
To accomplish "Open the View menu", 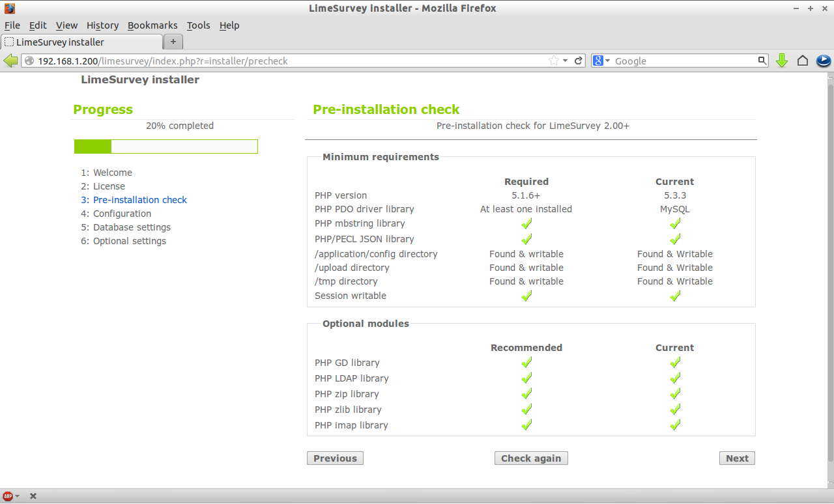I will pyautogui.click(x=66, y=25).
